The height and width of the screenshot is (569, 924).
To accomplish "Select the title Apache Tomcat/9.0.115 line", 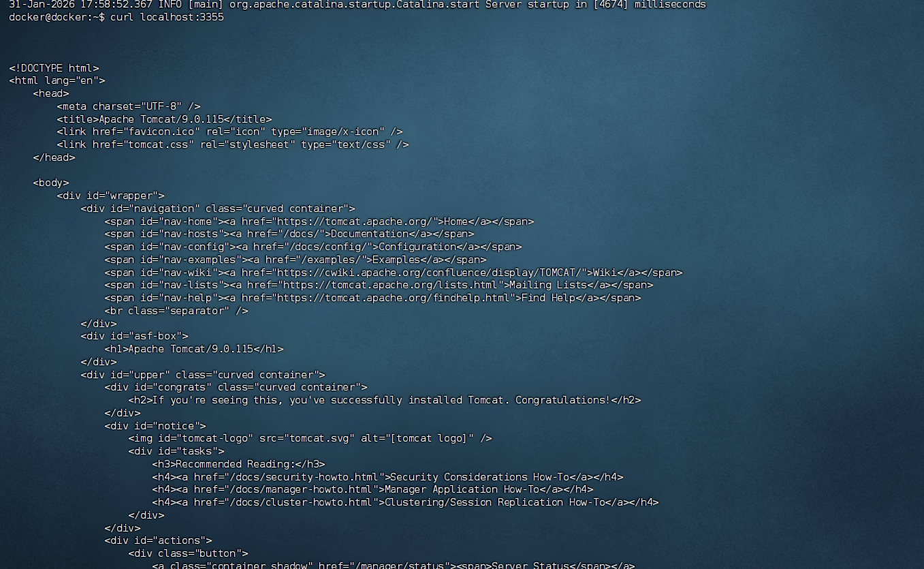I will (x=164, y=119).
